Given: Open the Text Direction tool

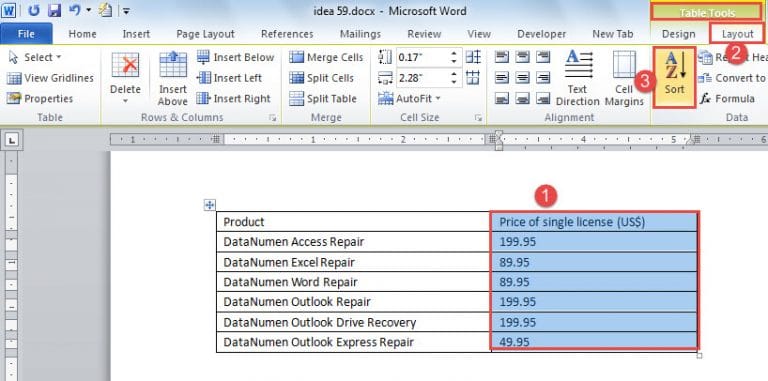Looking at the screenshot, I should point(577,78).
